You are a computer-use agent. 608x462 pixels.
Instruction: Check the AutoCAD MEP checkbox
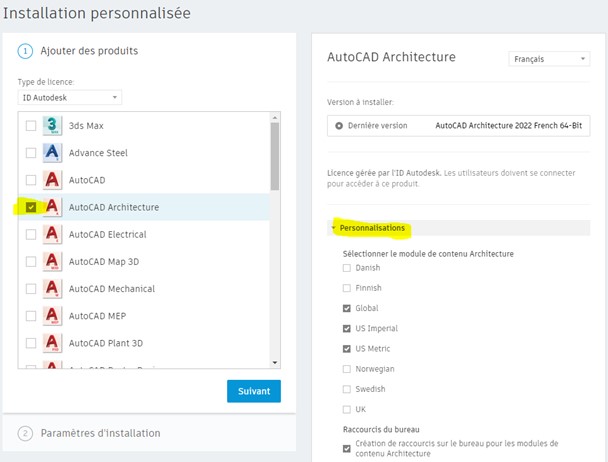click(31, 316)
